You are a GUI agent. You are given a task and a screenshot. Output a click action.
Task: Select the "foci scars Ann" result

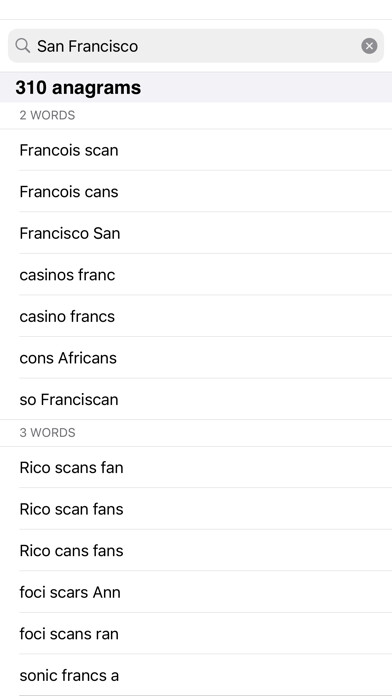pyautogui.click(x=196, y=592)
